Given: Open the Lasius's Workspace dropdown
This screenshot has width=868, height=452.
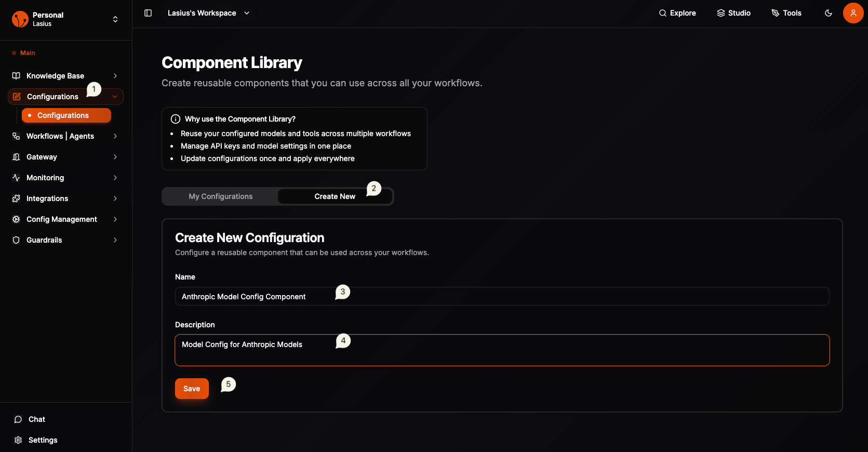Looking at the screenshot, I should [208, 13].
